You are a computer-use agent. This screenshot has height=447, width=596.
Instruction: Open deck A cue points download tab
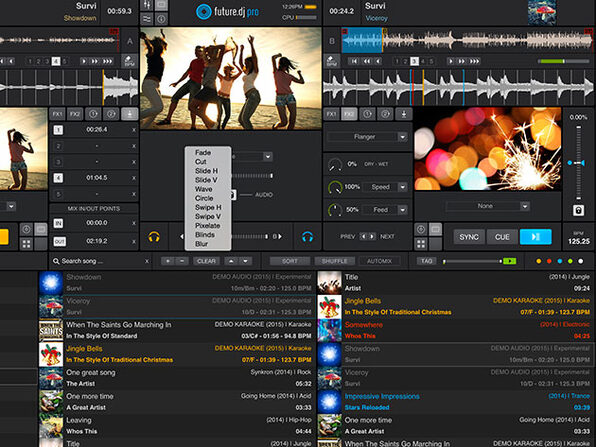click(130, 114)
